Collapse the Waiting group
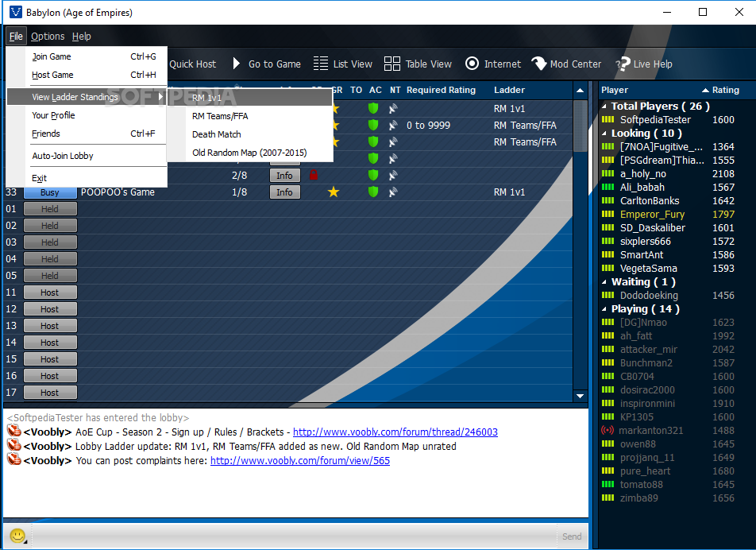Image resolution: width=756 pixels, height=550 pixels. (x=604, y=281)
